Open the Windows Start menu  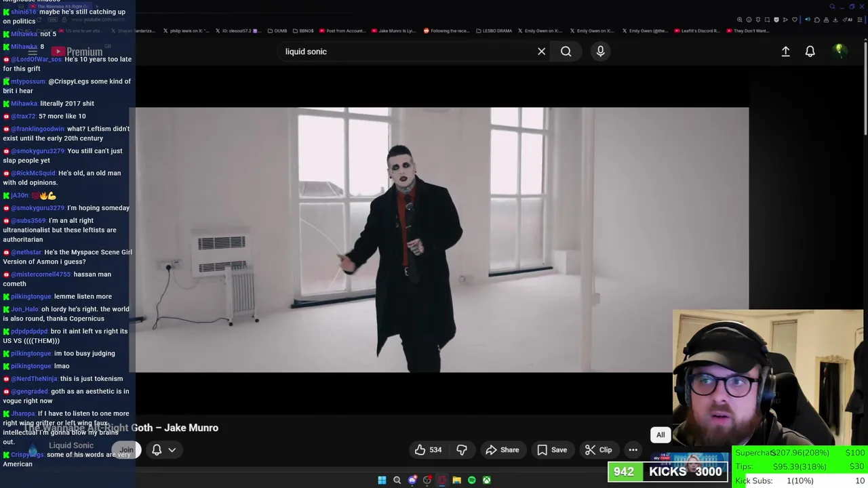tap(382, 480)
